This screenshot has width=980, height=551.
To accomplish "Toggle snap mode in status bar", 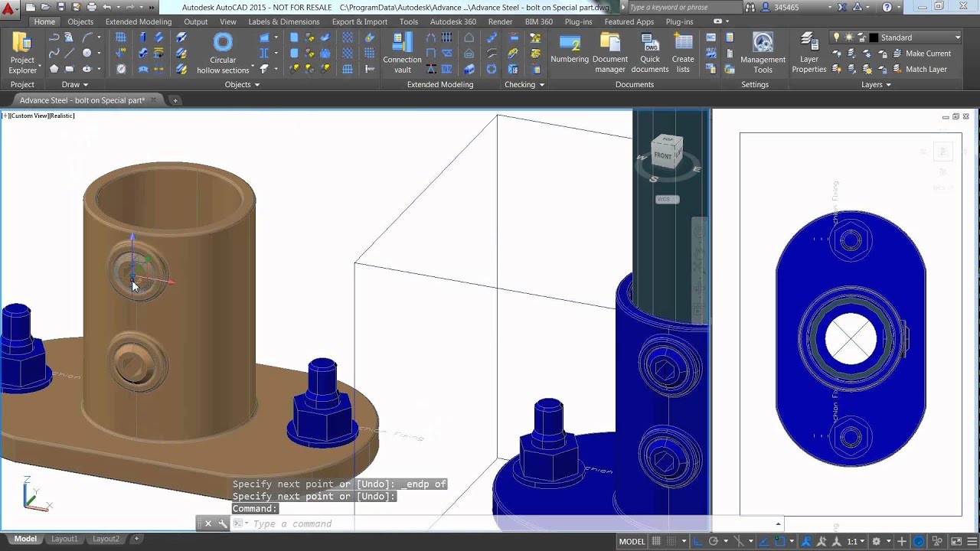I will click(672, 541).
